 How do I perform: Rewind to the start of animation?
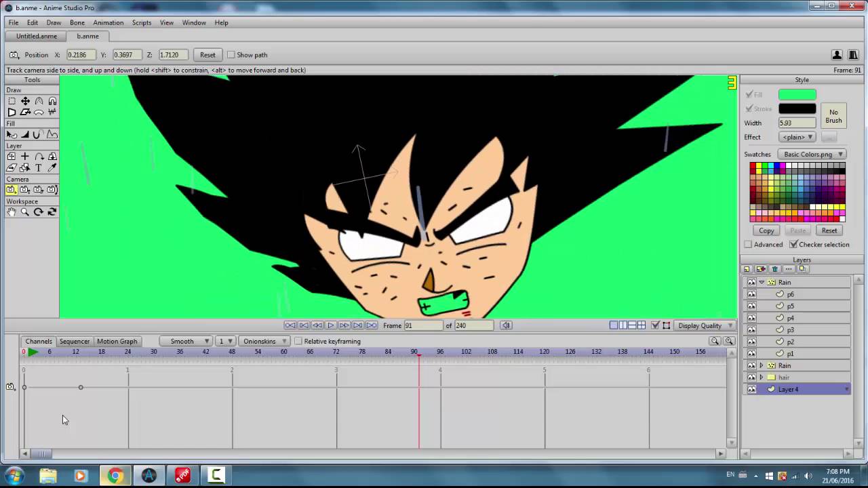[290, 325]
